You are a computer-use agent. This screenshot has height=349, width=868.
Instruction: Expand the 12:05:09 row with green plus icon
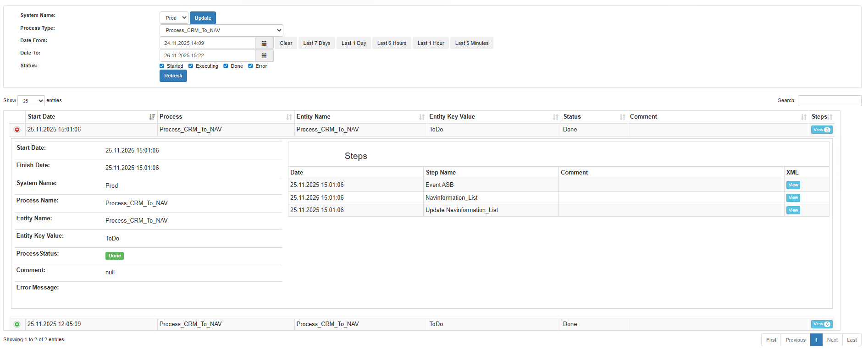(17, 324)
